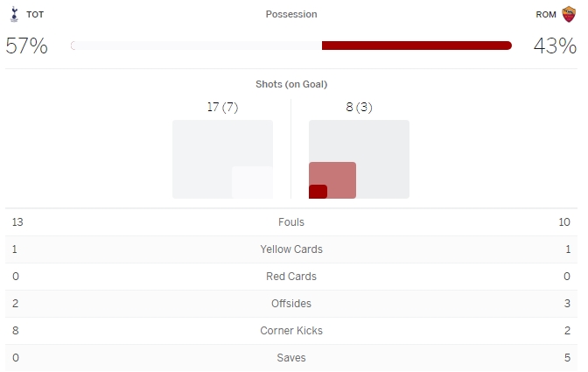Click Roma's 8 (3) shots figure
588x372 pixels.
pos(359,108)
